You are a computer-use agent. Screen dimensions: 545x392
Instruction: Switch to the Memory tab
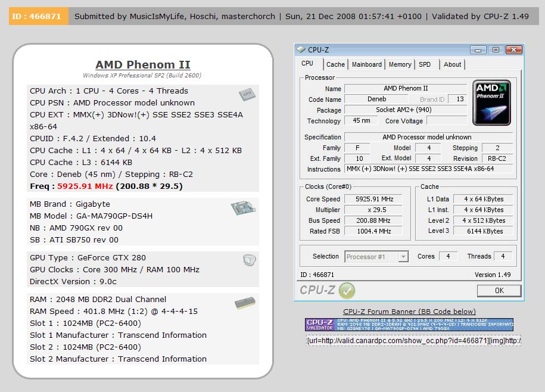tap(400, 64)
